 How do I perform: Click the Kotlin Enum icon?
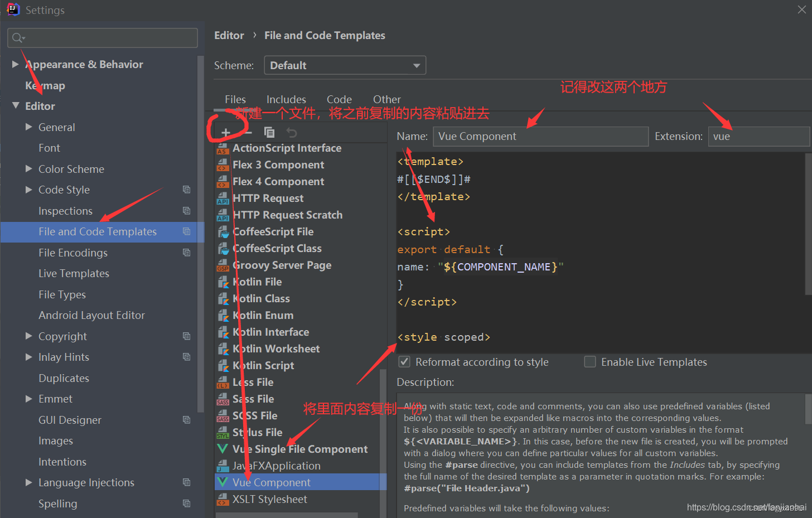[x=223, y=315]
